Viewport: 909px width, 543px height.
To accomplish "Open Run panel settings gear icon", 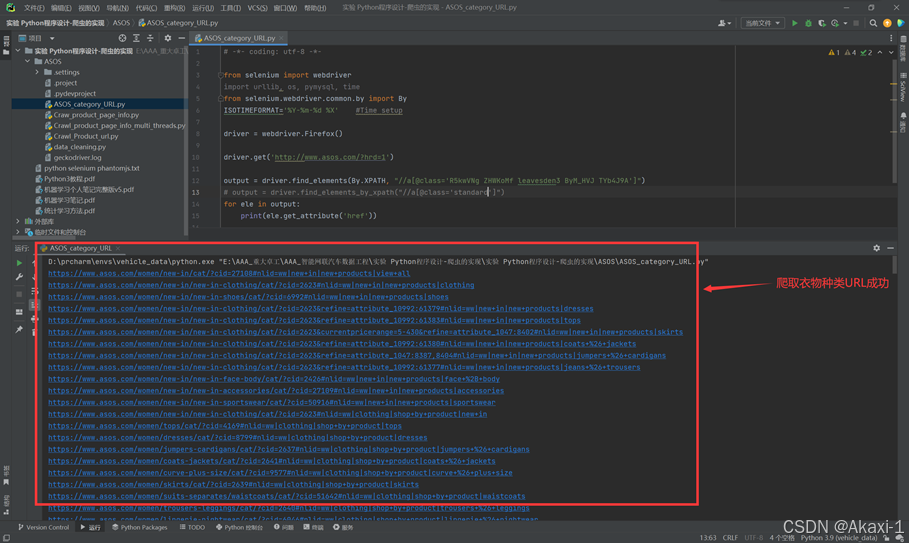I will pyautogui.click(x=877, y=248).
